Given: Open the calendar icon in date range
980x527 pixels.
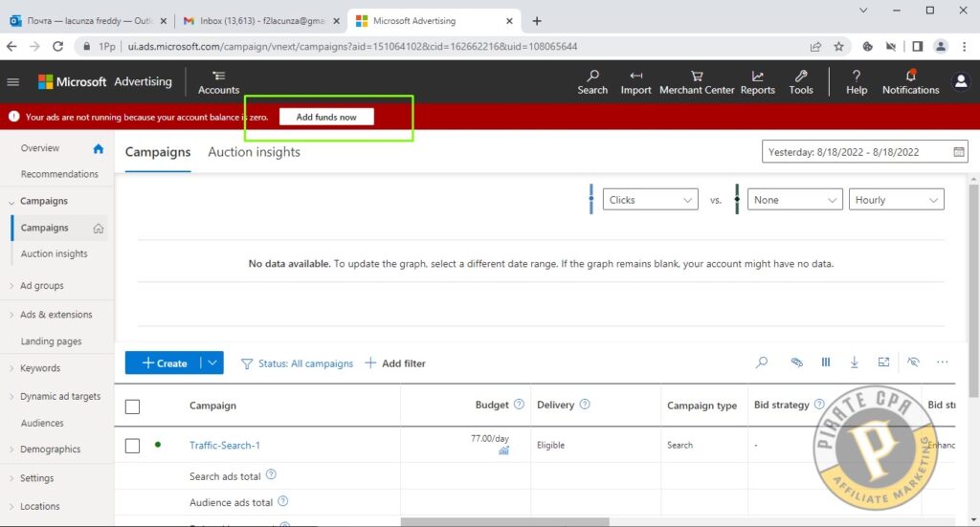Looking at the screenshot, I should [959, 152].
